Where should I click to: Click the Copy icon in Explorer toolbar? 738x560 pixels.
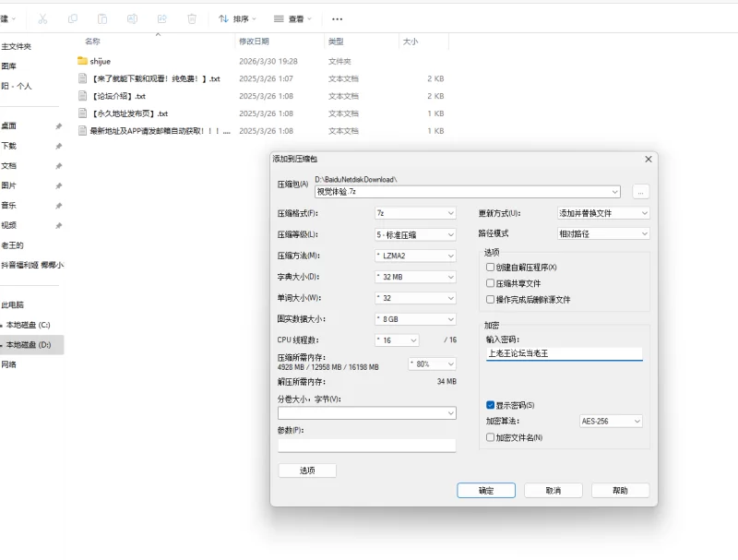tap(73, 18)
